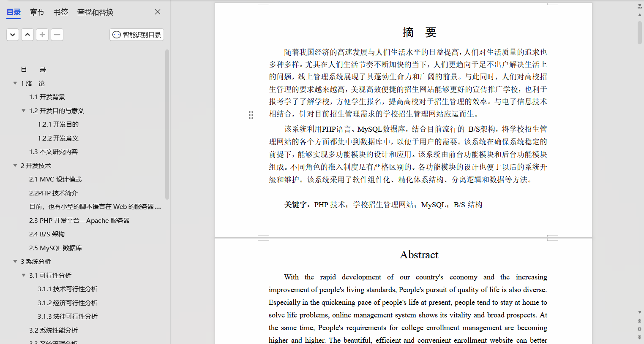Select outline entry 1.2.2 开发意义

coord(58,138)
